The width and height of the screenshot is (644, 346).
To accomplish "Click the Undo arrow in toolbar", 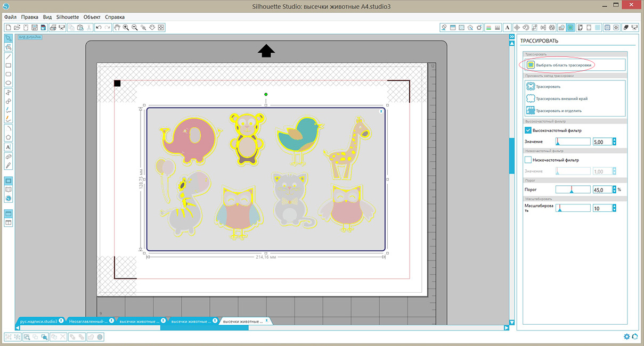I will click(x=99, y=27).
